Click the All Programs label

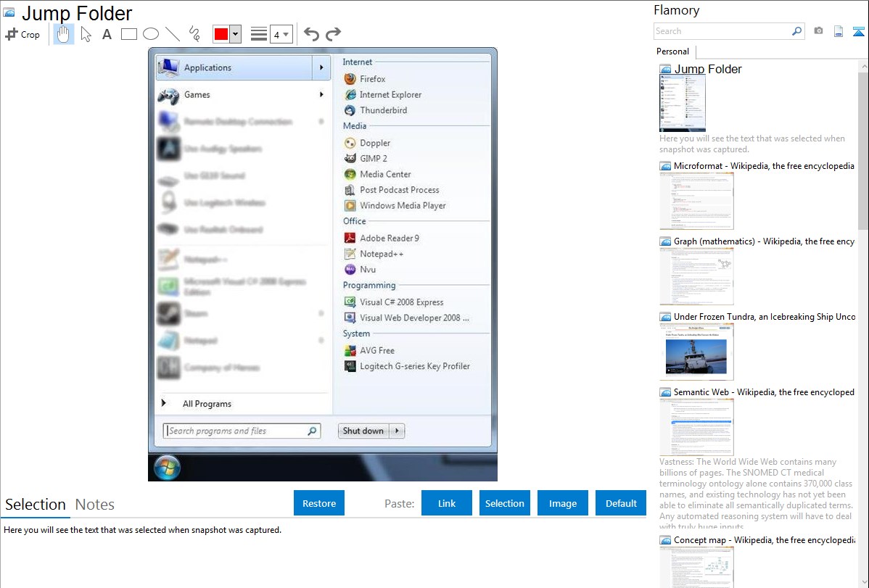click(x=207, y=404)
